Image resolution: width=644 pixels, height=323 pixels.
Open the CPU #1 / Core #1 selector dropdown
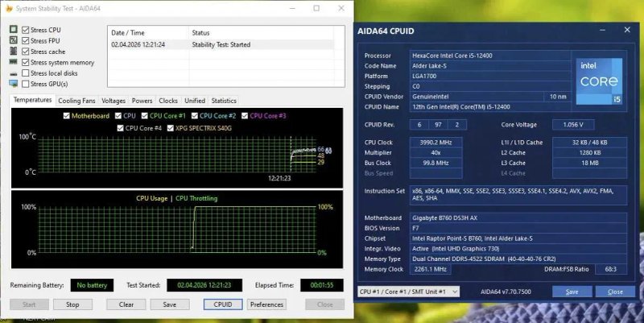tap(409, 292)
